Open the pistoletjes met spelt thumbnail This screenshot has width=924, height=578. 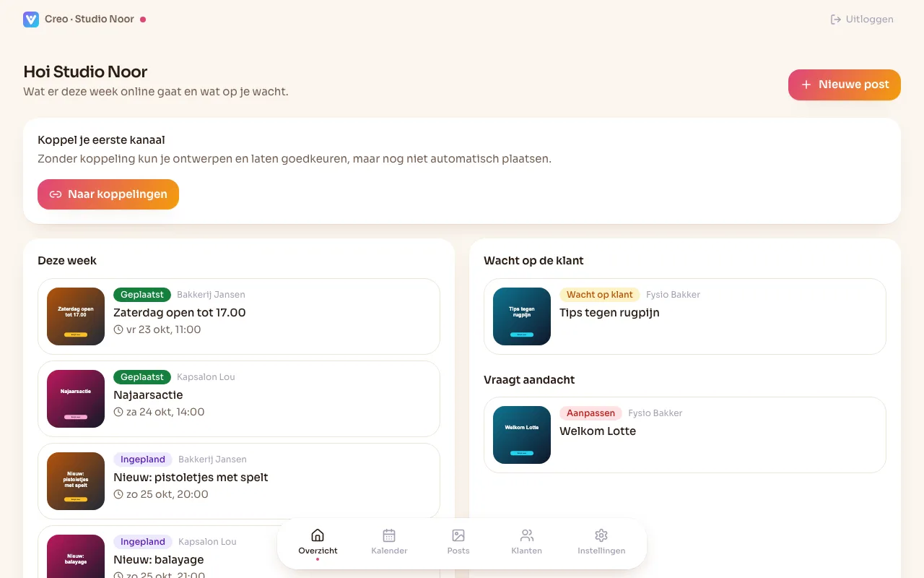pyautogui.click(x=76, y=481)
